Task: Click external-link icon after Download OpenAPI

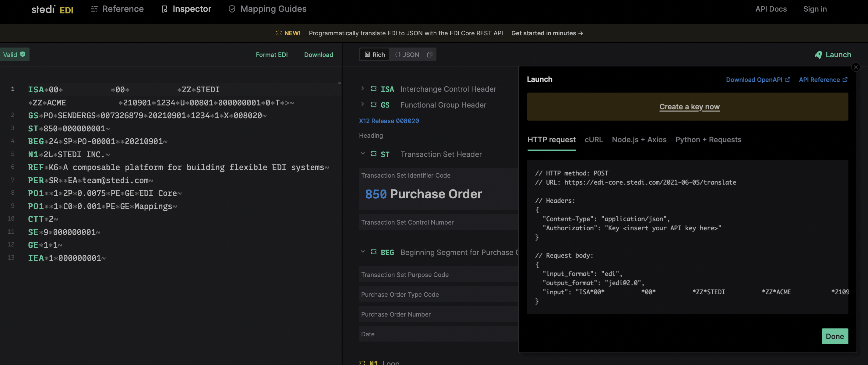Action: [x=788, y=80]
